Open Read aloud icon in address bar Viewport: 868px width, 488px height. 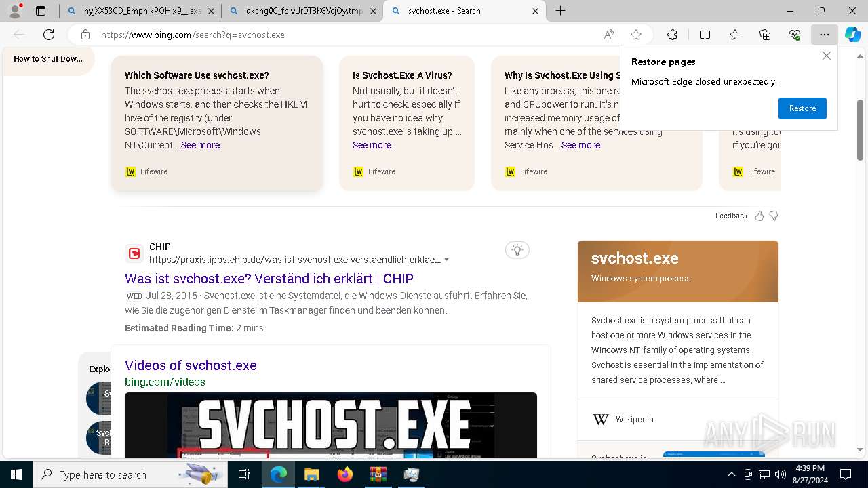point(609,35)
